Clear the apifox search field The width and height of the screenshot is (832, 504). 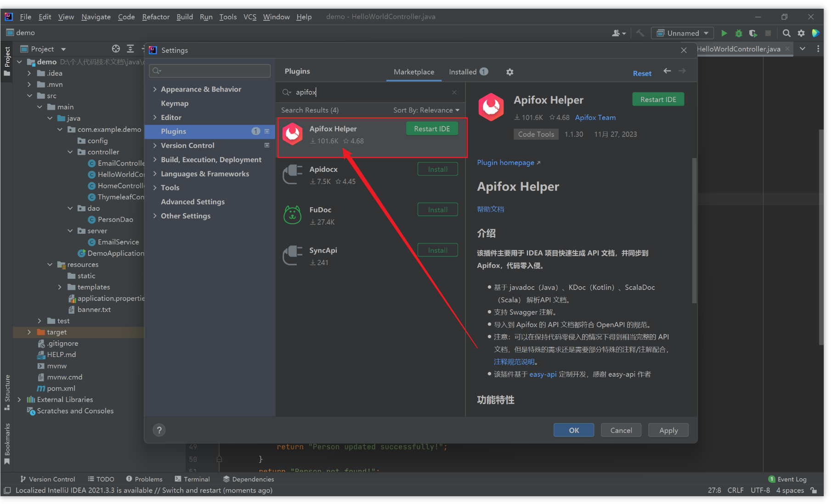(453, 92)
